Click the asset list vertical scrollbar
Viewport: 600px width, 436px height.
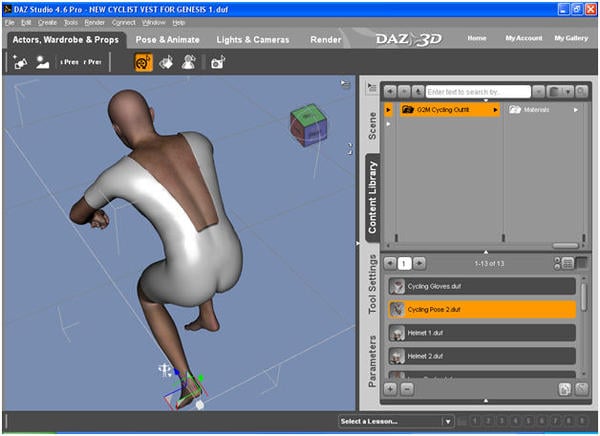pyautogui.click(x=584, y=297)
